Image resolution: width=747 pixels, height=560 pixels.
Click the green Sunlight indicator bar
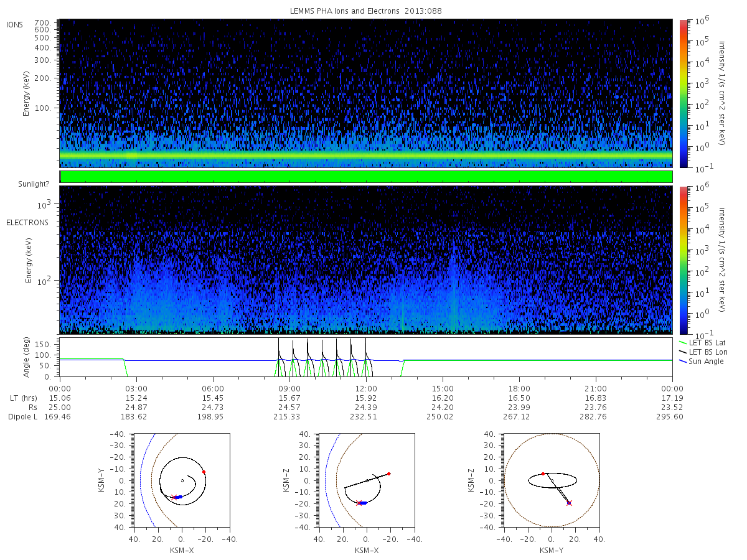[x=366, y=177]
